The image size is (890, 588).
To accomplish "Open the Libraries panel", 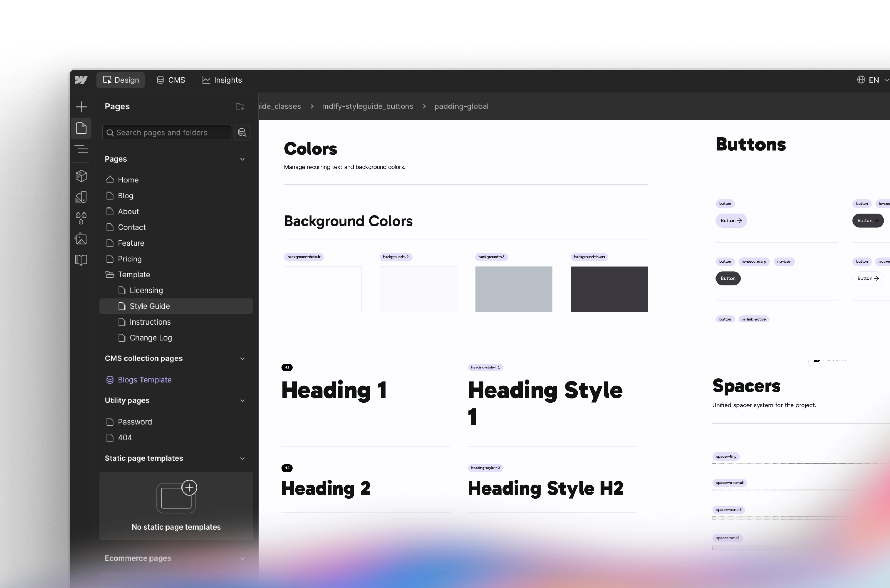I will point(81,260).
